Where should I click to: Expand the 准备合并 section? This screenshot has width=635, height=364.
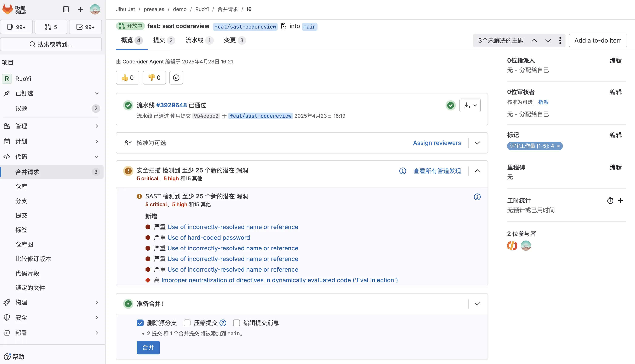tap(477, 304)
